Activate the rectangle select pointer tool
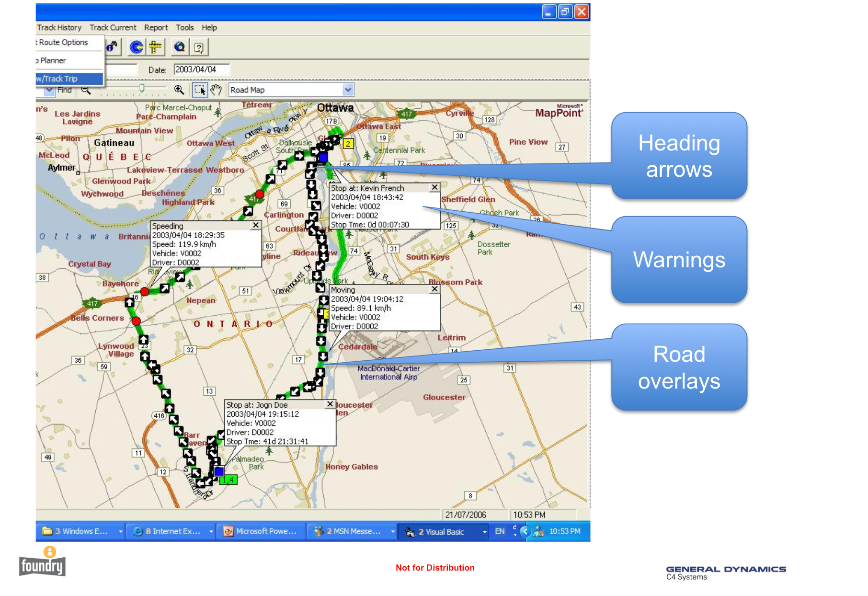 (x=200, y=90)
